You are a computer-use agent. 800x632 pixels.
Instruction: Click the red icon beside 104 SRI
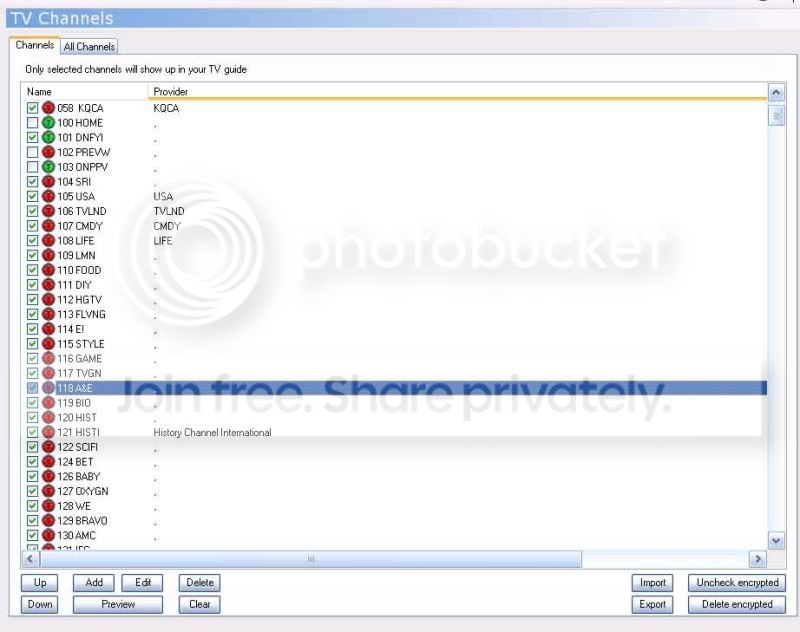[48, 182]
